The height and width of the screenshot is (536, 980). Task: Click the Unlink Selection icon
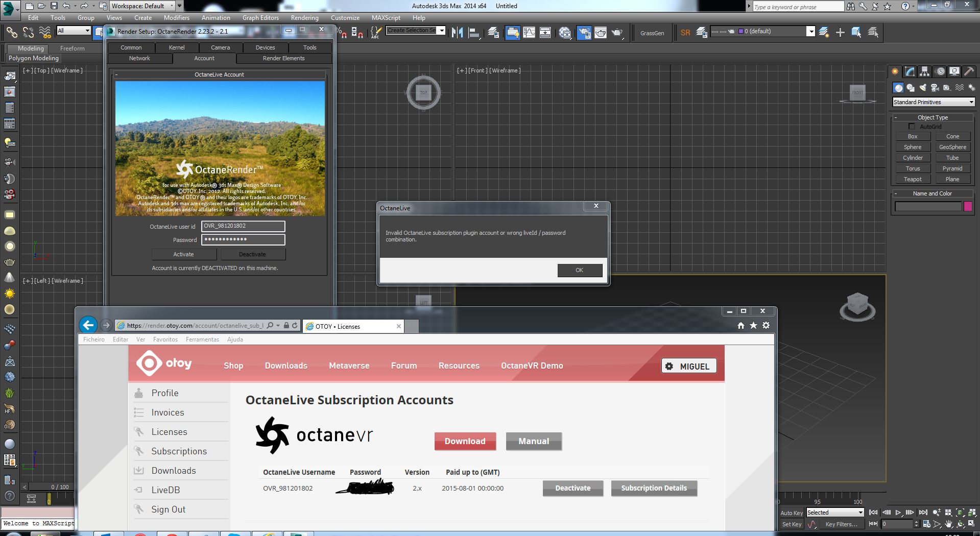pyautogui.click(x=28, y=33)
